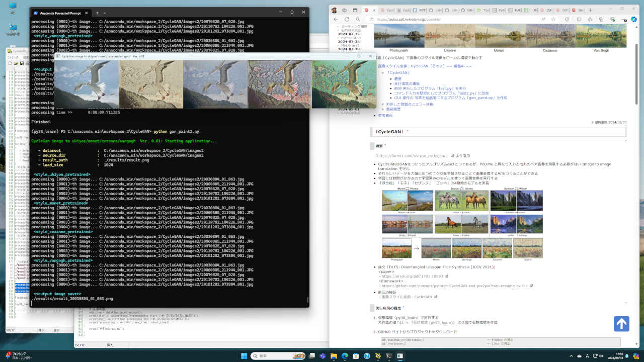The image size is (644, 362).
Task: Open new tab in Anaconda Powershell terminal
Action: tap(98, 13)
